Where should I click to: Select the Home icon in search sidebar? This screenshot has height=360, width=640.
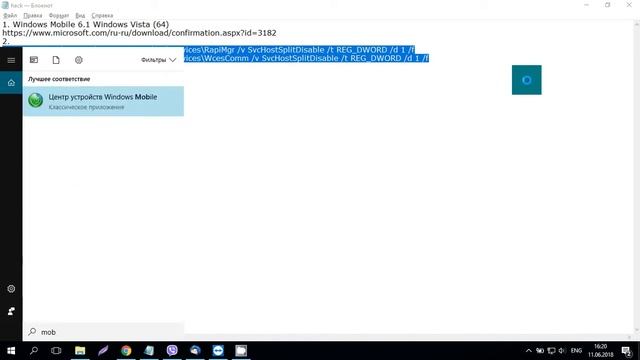(x=11, y=83)
